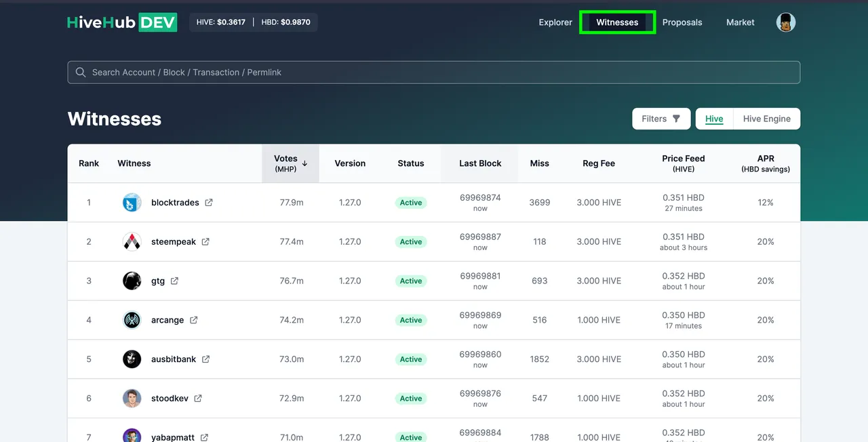Viewport: 868px width, 442px height.
Task: Sort by Votes (MHP) column header
Action: tap(290, 163)
